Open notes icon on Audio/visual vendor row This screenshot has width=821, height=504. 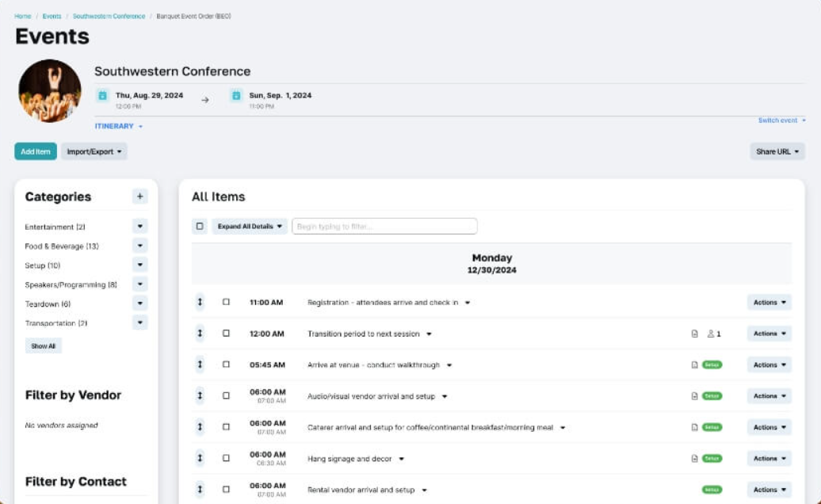coord(694,396)
